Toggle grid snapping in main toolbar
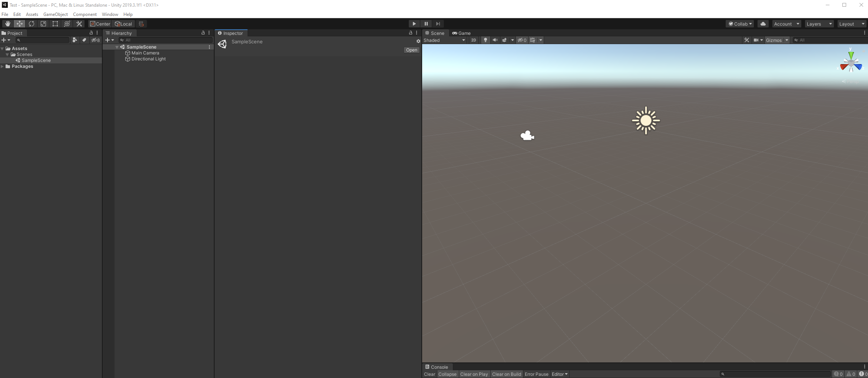Image resolution: width=868 pixels, height=378 pixels. pyautogui.click(x=141, y=24)
